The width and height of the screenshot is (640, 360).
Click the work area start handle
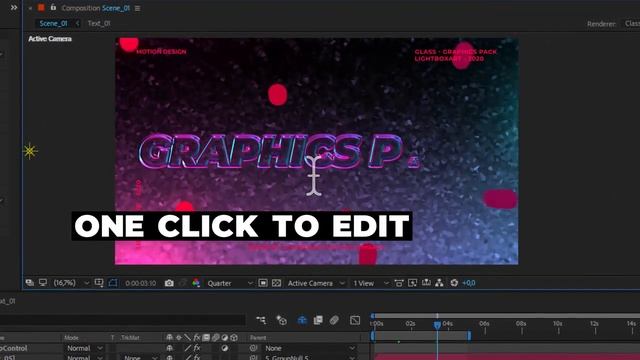click(x=373, y=336)
